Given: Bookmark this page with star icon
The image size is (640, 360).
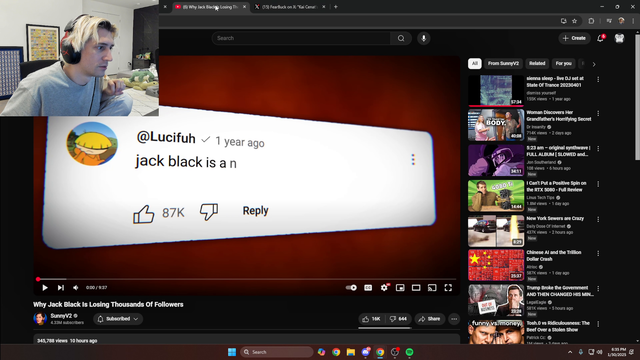Looking at the screenshot, I should click(575, 21).
